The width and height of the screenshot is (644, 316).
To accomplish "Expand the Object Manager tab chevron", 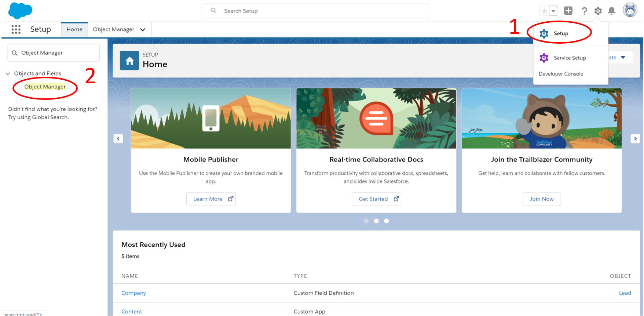I will pyautogui.click(x=143, y=30).
